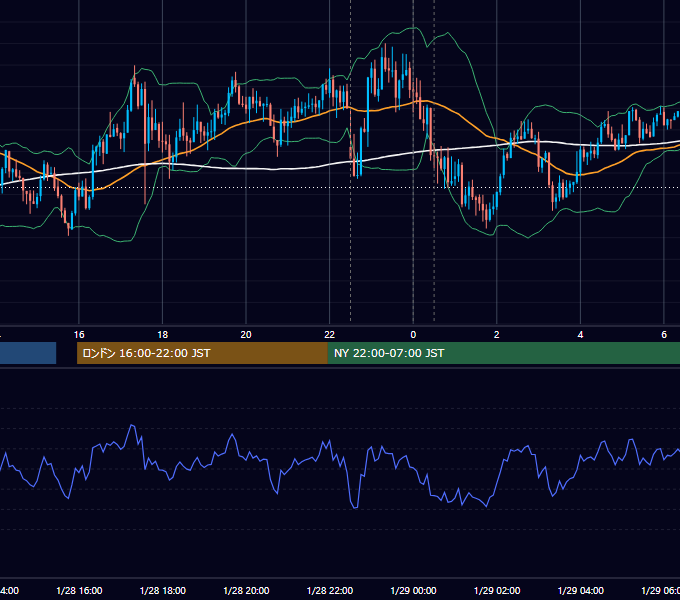Select the blue session bar left of ロンドン
680x600 pixels.
click(x=28, y=353)
